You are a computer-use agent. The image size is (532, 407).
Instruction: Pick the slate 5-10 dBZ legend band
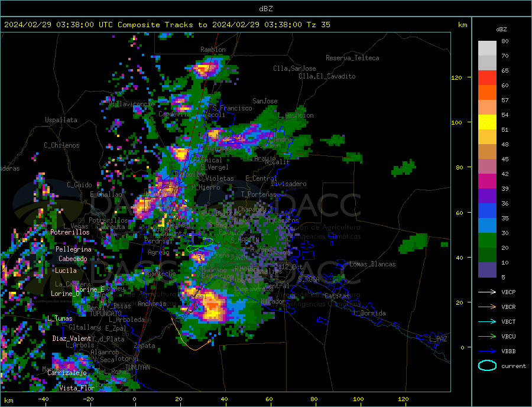(487, 269)
